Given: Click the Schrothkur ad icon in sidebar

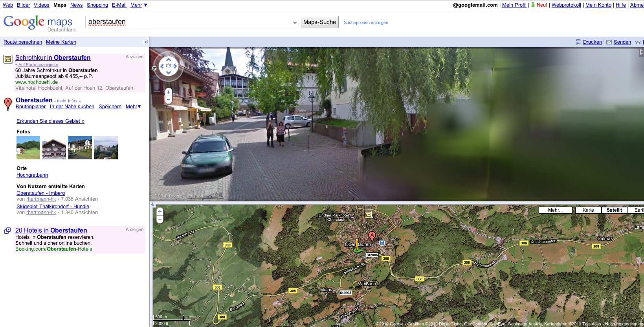Looking at the screenshot, I should pyautogui.click(x=8, y=59).
